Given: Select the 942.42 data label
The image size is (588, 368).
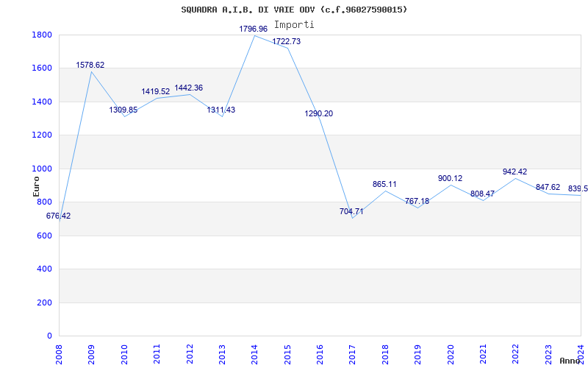Looking at the screenshot, I should point(515,171).
